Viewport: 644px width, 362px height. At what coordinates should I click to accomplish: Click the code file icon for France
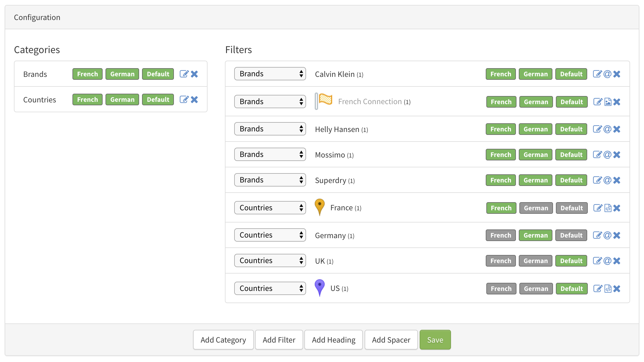[608, 208]
